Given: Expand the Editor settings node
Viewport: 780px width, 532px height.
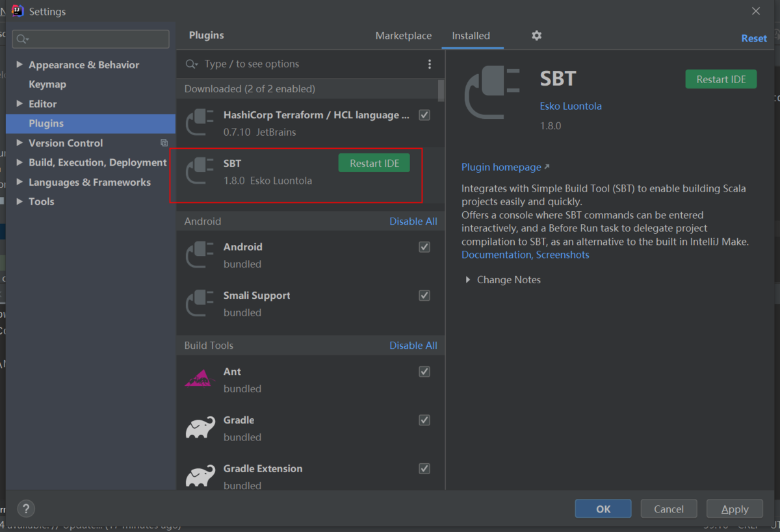Looking at the screenshot, I should 19,104.
